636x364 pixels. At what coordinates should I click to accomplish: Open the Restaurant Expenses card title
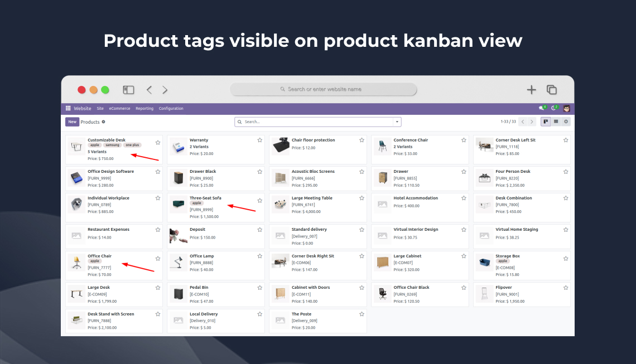click(x=108, y=230)
